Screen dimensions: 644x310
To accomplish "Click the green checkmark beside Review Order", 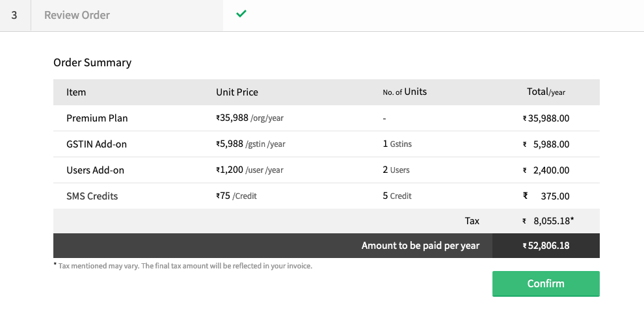I will point(241,14).
